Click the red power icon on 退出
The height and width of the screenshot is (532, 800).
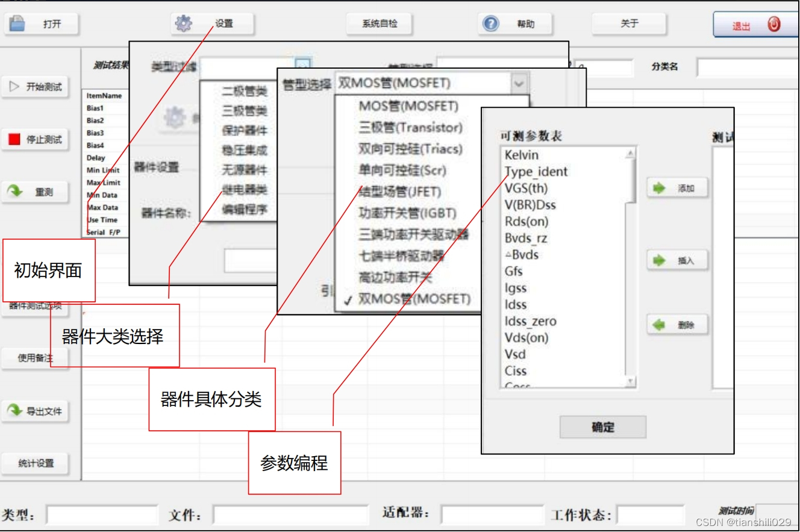774,24
